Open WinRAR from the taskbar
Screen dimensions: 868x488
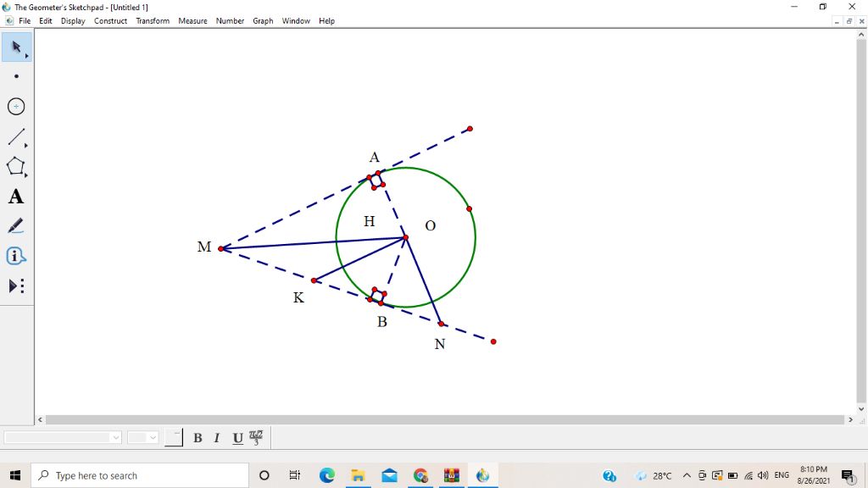tap(451, 475)
